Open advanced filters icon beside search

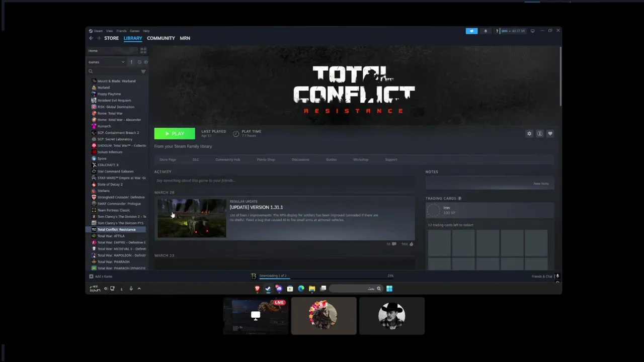143,71
